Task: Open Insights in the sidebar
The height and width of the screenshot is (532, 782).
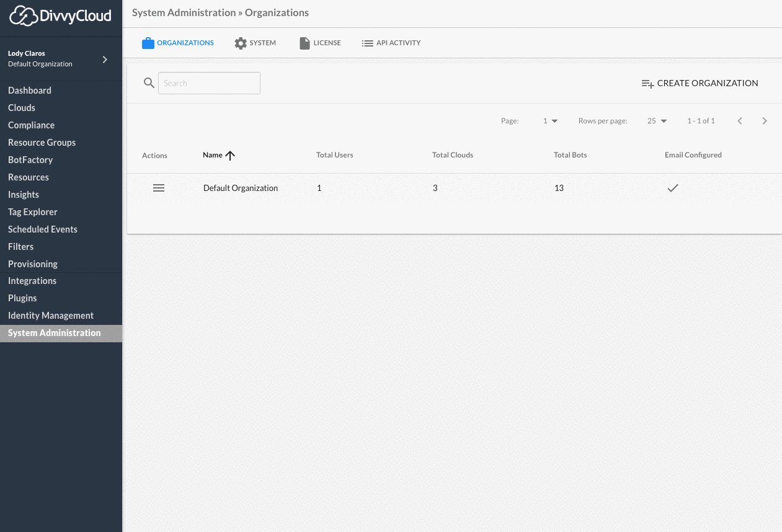Action: (x=24, y=195)
